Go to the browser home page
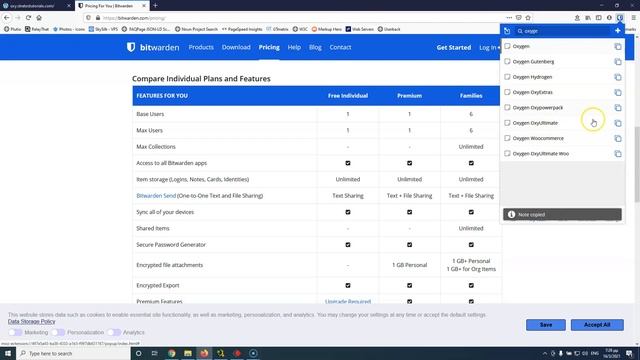Viewport: 640px width, 360px height. [x=39, y=18]
